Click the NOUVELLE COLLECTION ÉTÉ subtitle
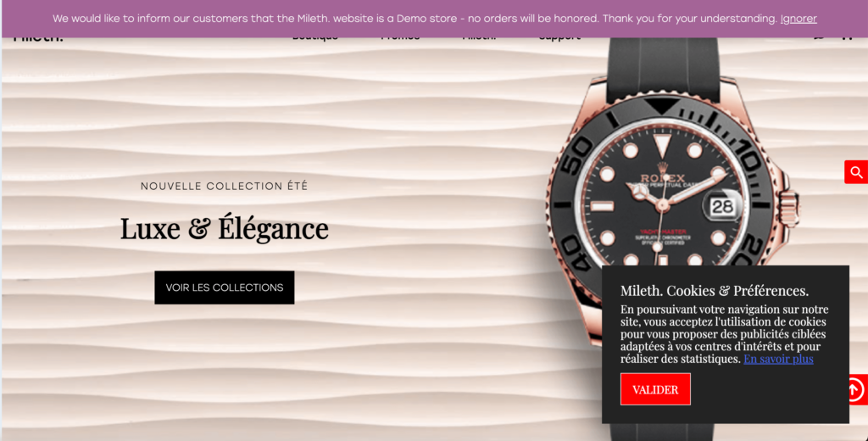Image resolution: width=868 pixels, height=441 pixels. click(x=224, y=186)
